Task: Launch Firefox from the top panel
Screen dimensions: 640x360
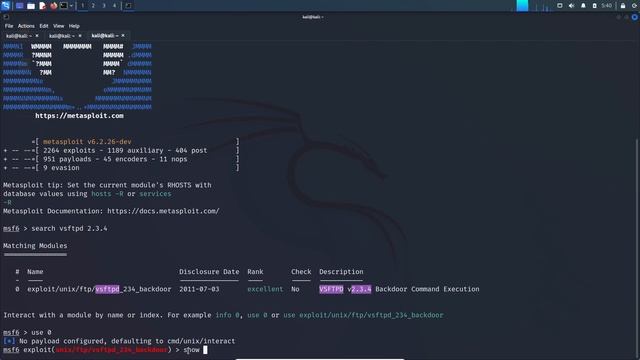Action: [53, 6]
